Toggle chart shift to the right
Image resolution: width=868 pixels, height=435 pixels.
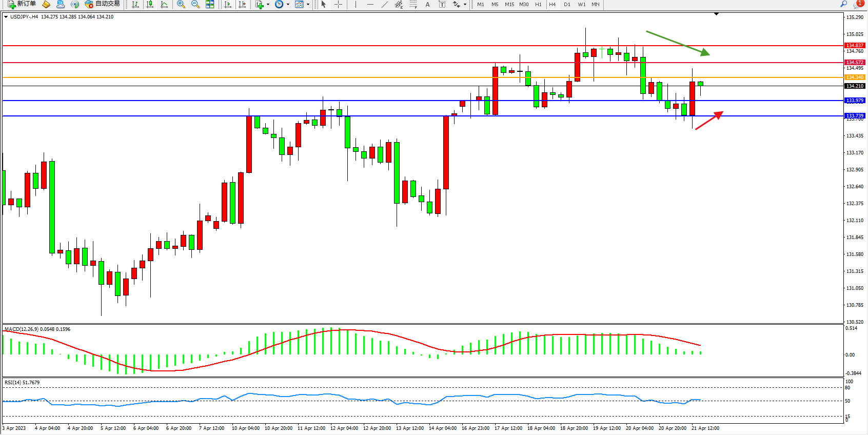[x=242, y=4]
